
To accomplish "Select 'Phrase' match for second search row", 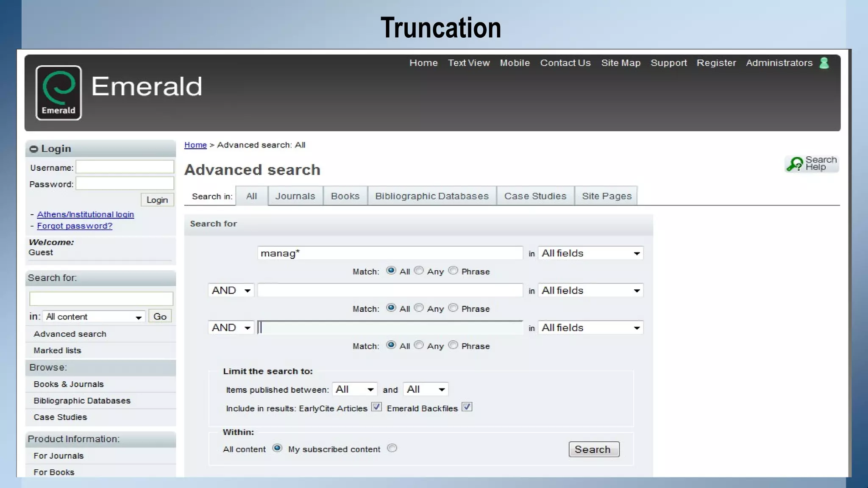I will (453, 308).
